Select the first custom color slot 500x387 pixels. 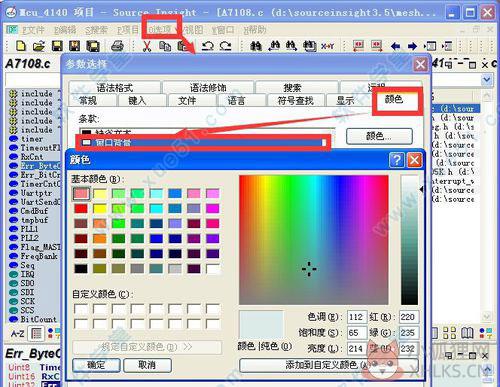point(81,309)
